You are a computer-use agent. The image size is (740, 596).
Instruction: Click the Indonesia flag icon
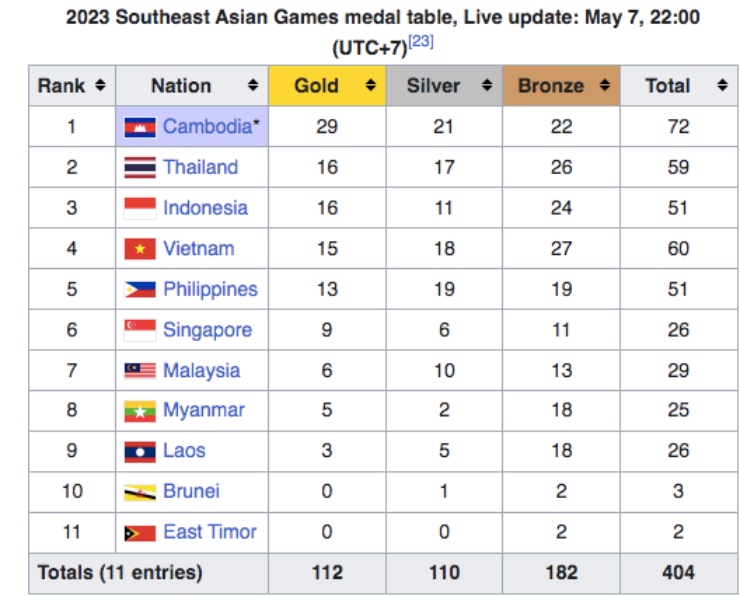(x=140, y=208)
